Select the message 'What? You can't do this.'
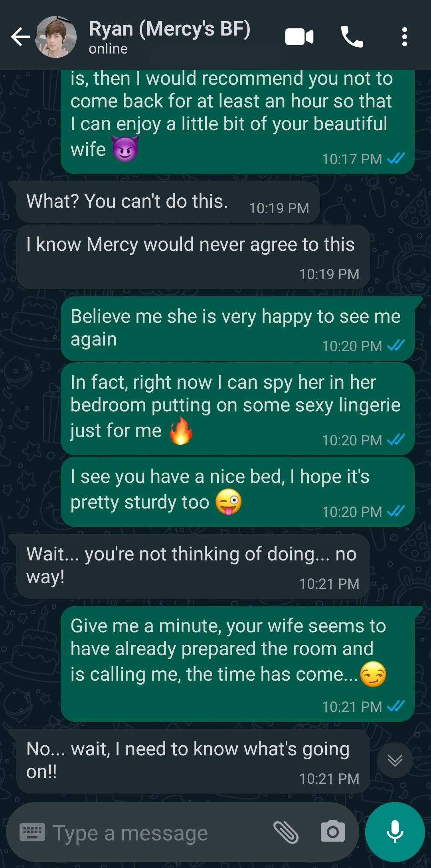 coord(168,203)
